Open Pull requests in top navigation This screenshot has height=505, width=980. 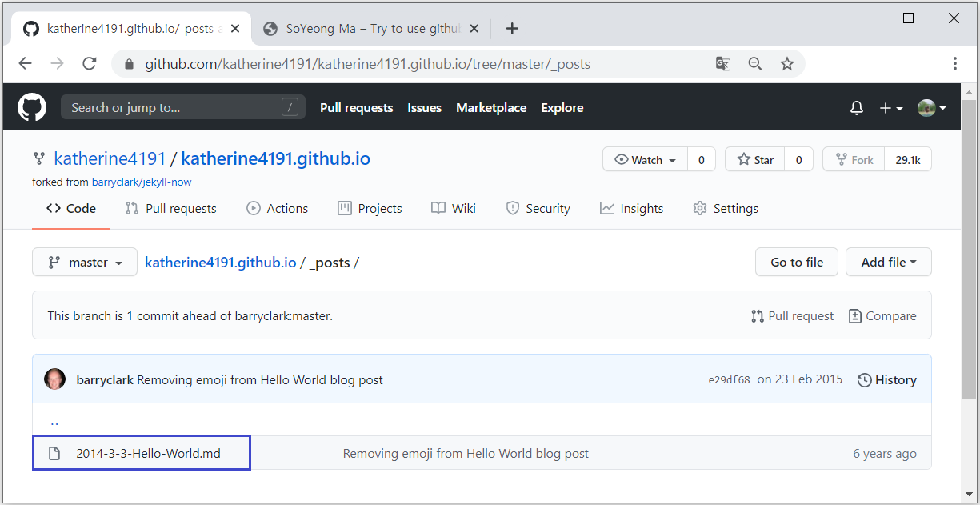click(356, 107)
